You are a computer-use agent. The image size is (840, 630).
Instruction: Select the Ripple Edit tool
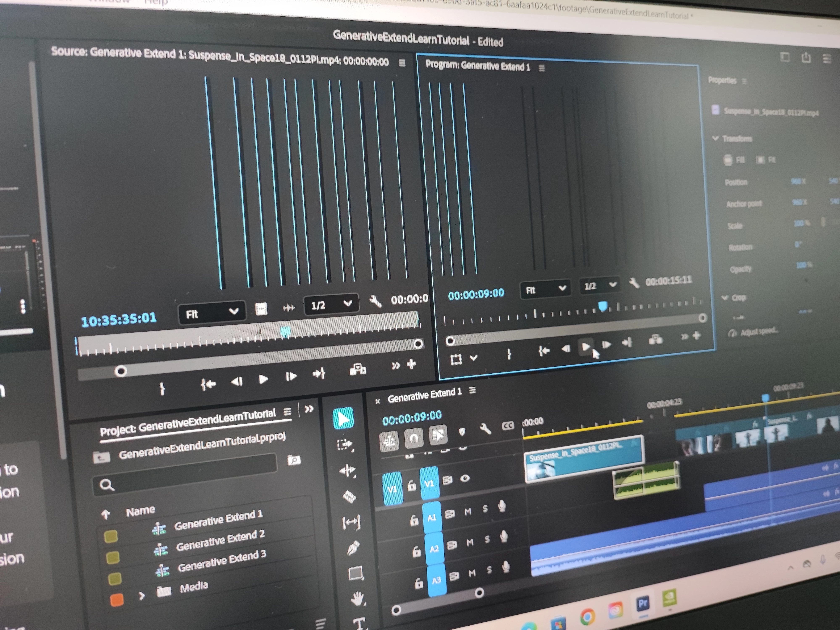[x=348, y=471]
